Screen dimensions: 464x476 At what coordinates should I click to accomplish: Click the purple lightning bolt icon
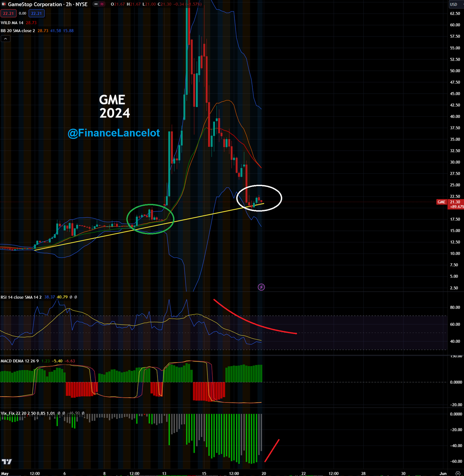[x=261, y=287]
